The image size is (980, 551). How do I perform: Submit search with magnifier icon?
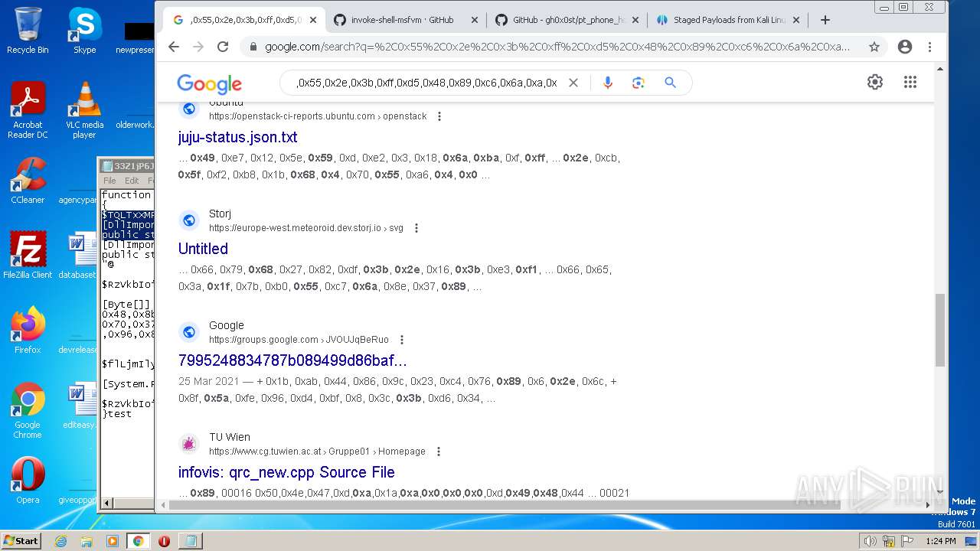[670, 83]
